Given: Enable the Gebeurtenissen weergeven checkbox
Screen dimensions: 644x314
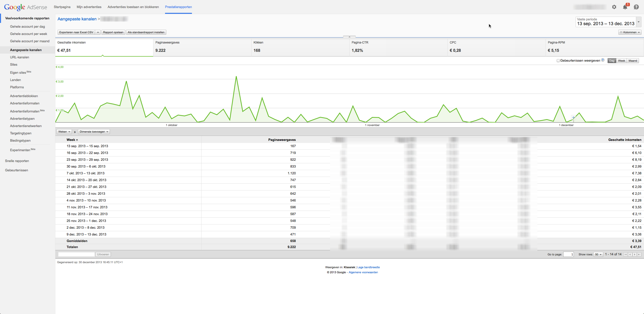Looking at the screenshot, I should click(558, 61).
